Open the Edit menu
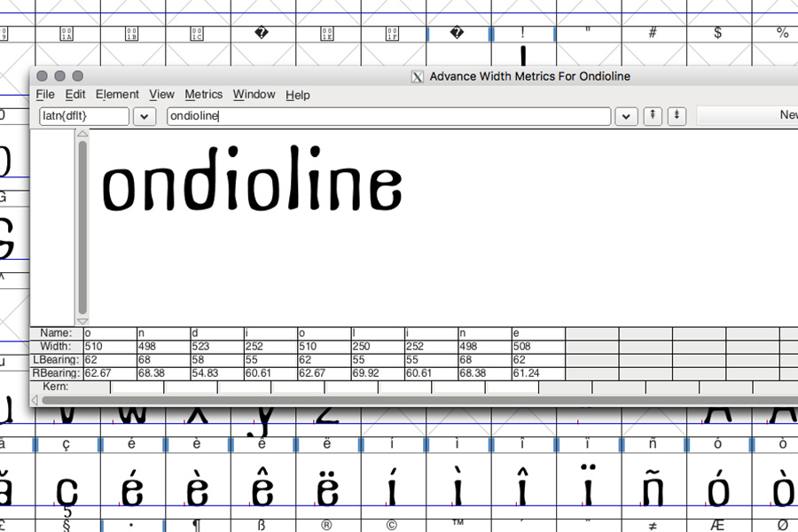This screenshot has height=532, width=798. (x=75, y=95)
